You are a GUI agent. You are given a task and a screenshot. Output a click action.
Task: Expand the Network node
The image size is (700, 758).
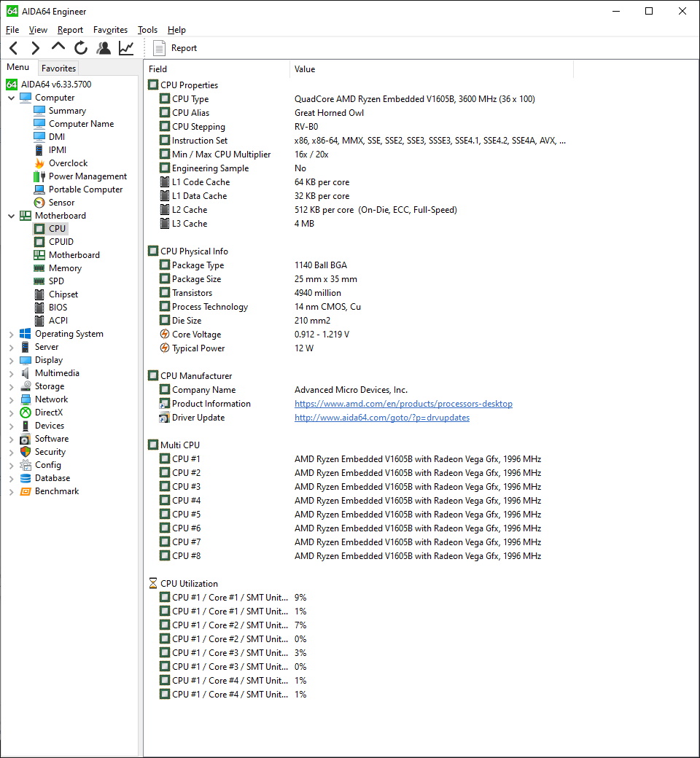pos(11,400)
